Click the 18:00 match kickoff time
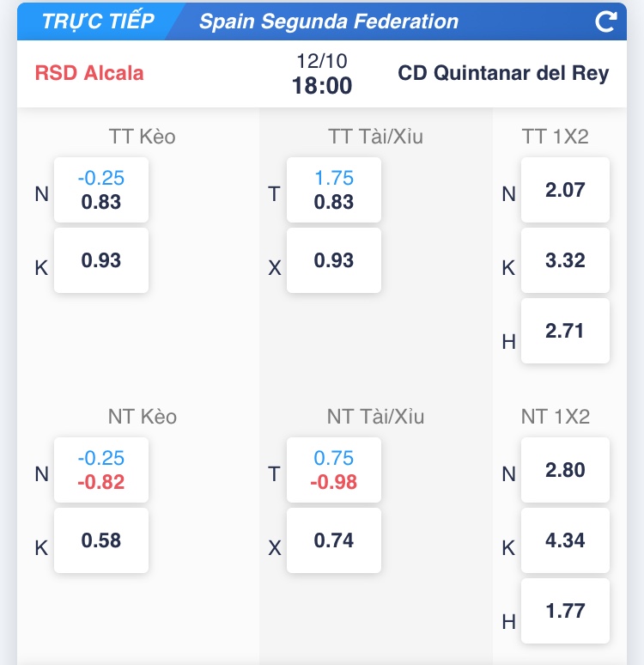 tap(322, 85)
